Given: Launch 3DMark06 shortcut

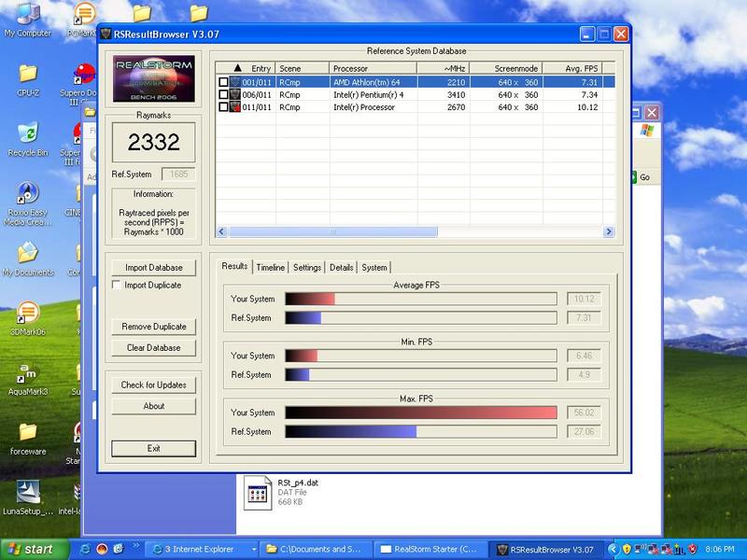Looking at the screenshot, I should [28, 318].
